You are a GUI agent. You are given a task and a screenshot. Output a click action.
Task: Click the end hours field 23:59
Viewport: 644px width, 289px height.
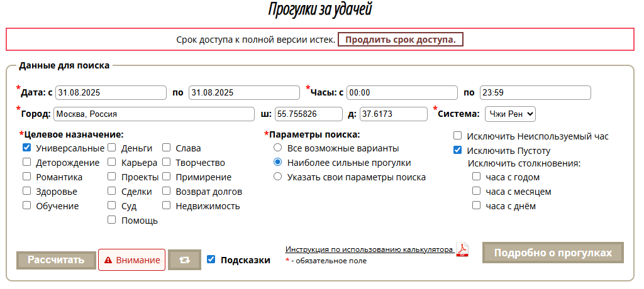[535, 92]
